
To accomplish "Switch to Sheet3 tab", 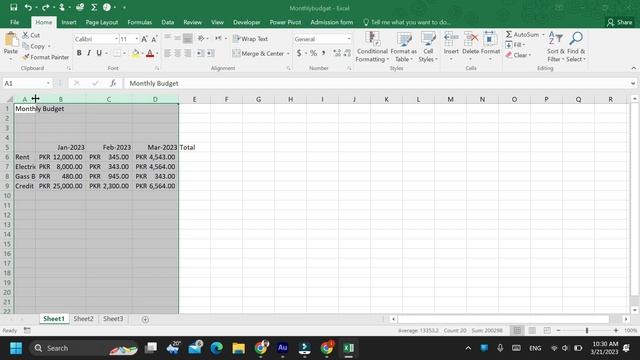I will pos(113,319).
